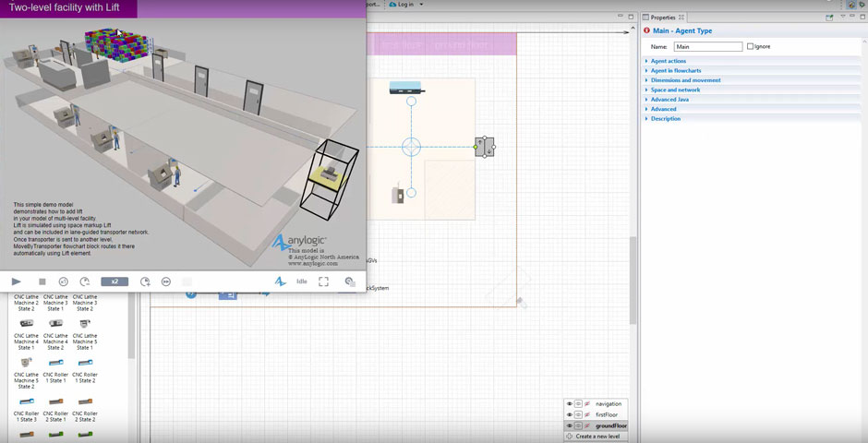
Task: Toggle visibility of the navigation level
Action: pos(569,403)
